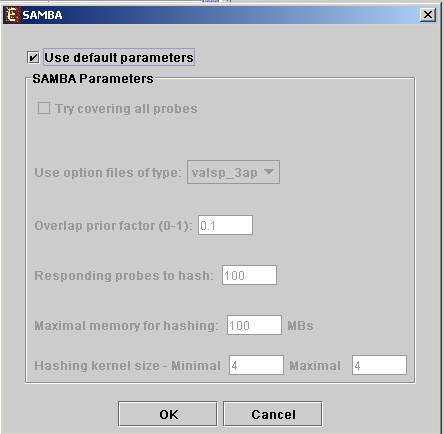The image size is (444, 434).
Task: Focus the Maximal hashing kernel size field
Action: (379, 365)
